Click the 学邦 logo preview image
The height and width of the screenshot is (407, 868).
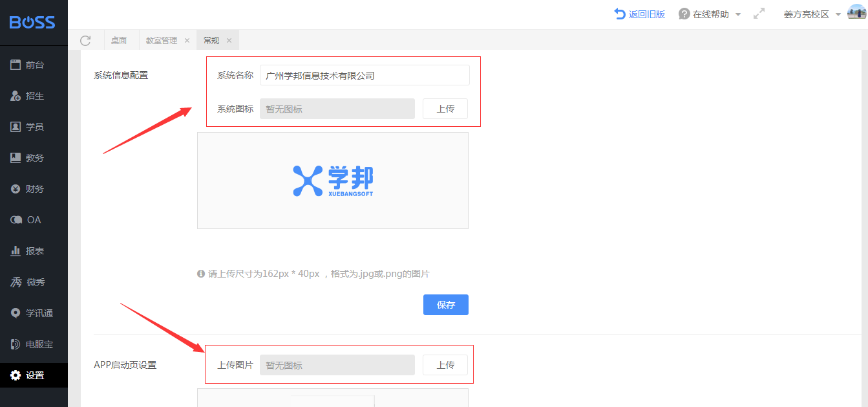point(333,181)
